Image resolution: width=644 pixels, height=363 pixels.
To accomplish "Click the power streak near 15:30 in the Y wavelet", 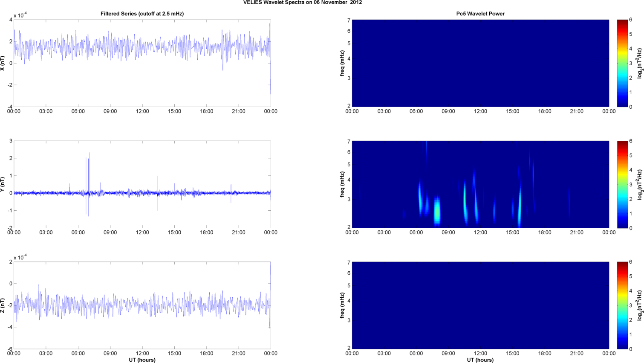I will (520, 207).
